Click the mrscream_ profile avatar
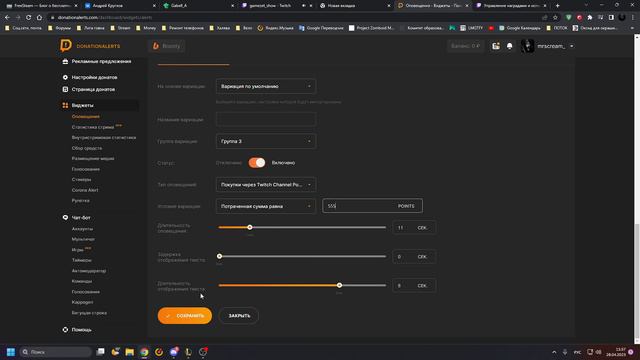The image size is (640, 360). tap(527, 46)
